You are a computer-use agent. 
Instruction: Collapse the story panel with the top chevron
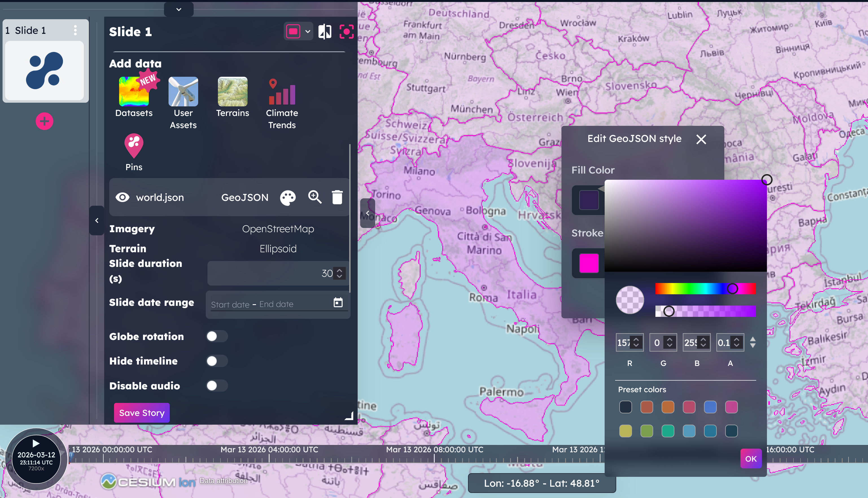pyautogui.click(x=179, y=9)
